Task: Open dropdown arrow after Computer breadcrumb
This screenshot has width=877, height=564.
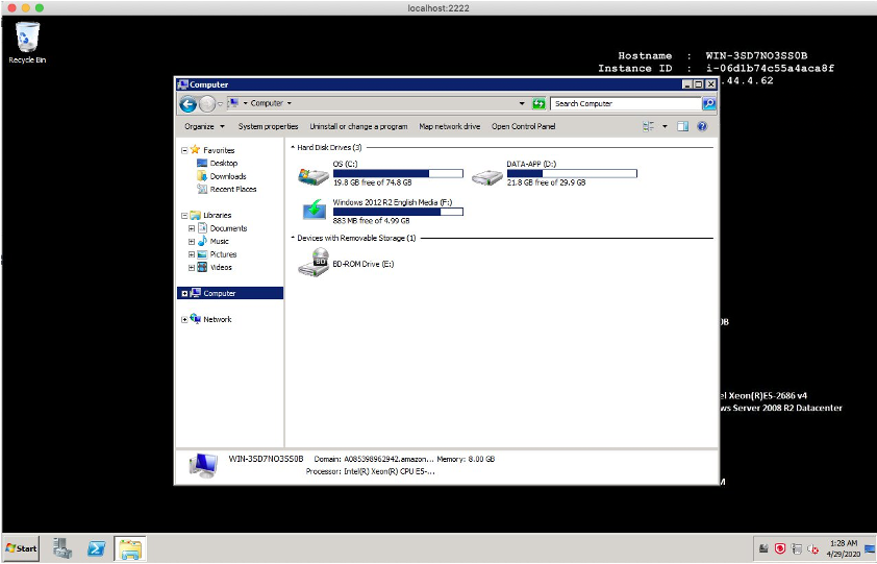Action: point(289,104)
